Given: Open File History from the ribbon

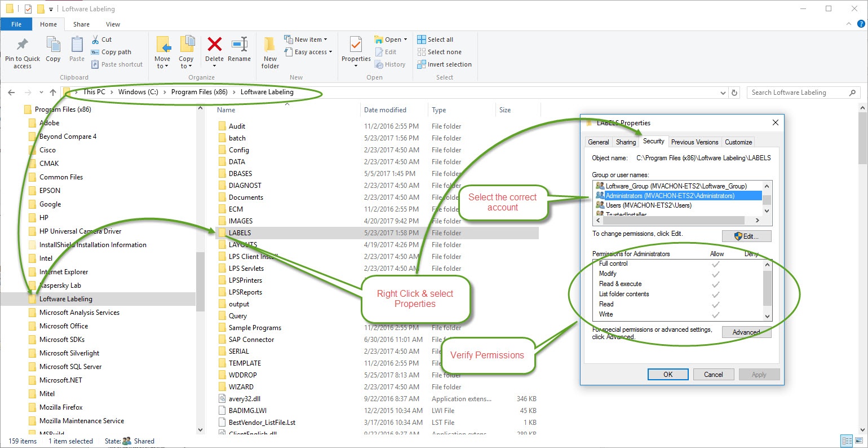Looking at the screenshot, I should pos(390,64).
